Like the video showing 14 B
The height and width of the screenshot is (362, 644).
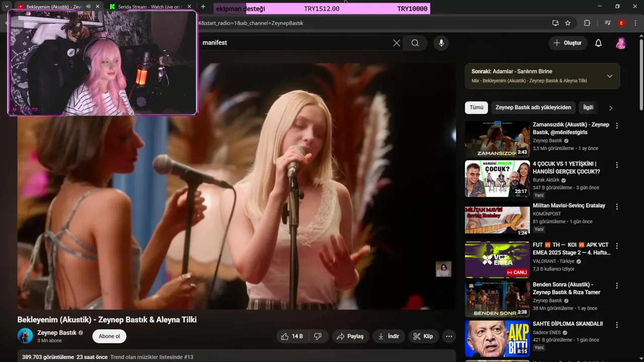point(292,336)
